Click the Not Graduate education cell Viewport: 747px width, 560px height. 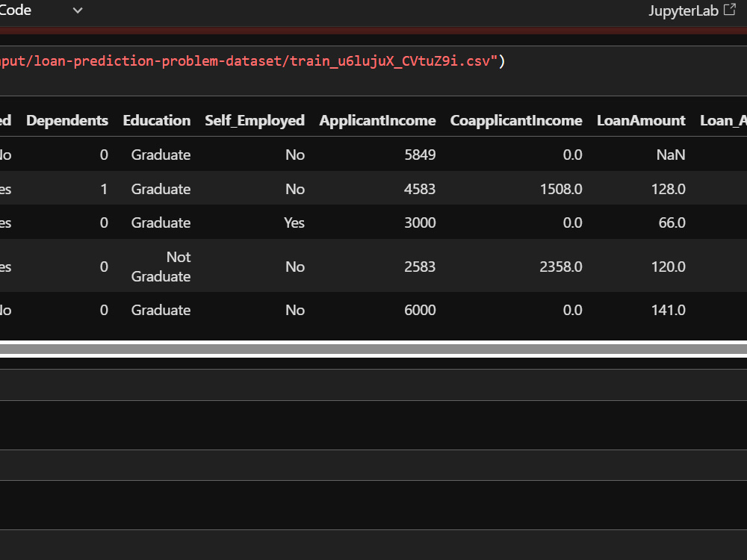(161, 267)
